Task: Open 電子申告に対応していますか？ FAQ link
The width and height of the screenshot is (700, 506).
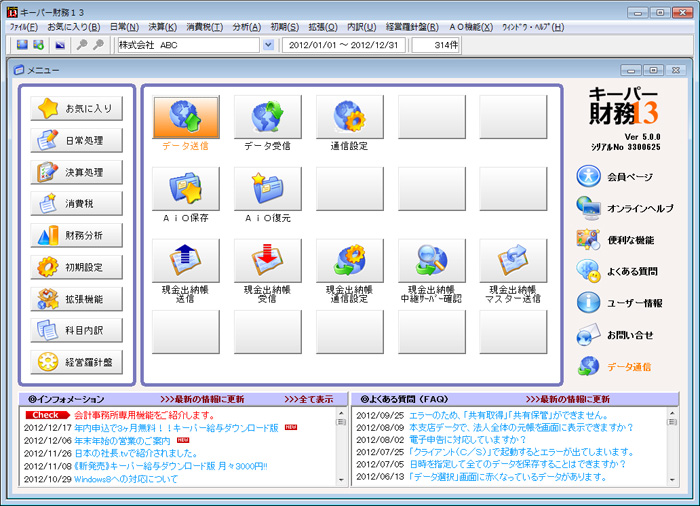Action: pyautogui.click(x=467, y=439)
